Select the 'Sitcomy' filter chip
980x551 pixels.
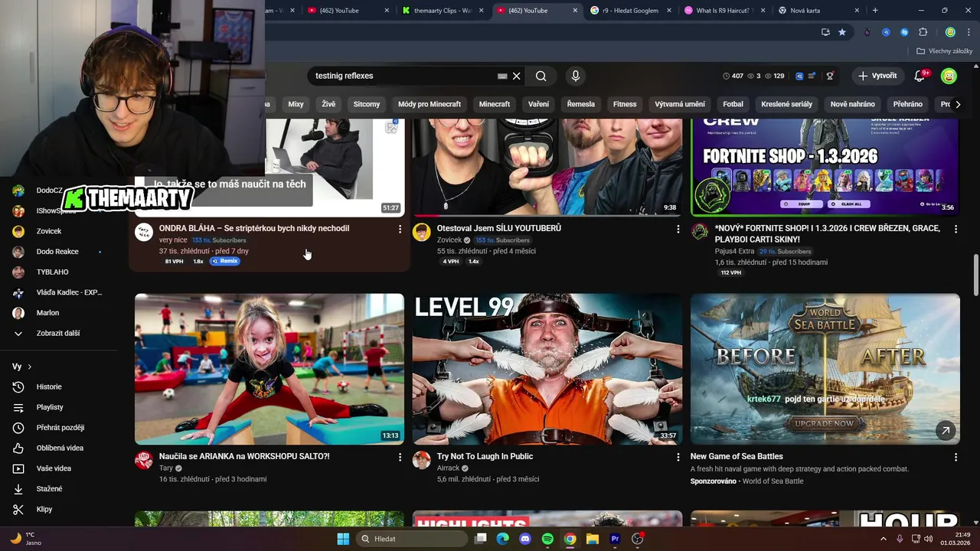click(x=367, y=104)
